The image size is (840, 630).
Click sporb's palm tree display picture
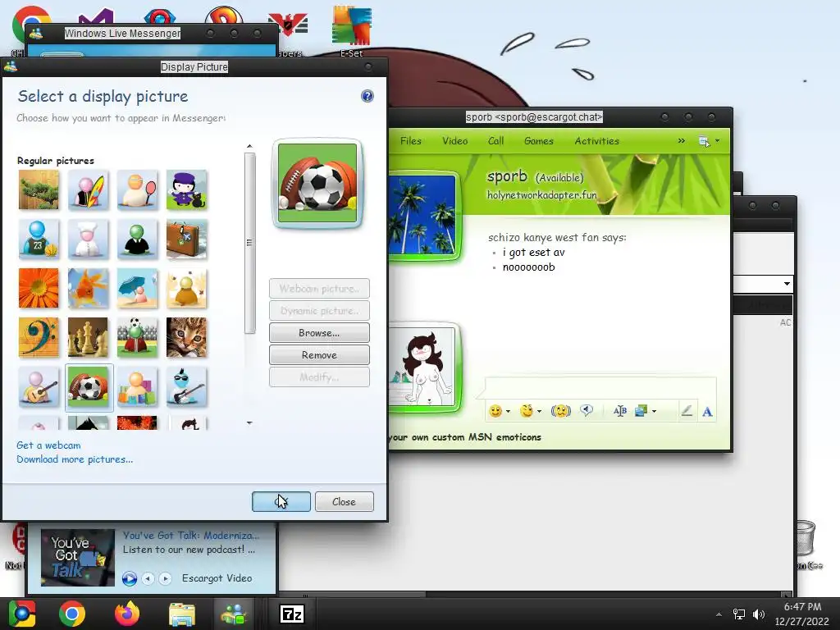423,214
